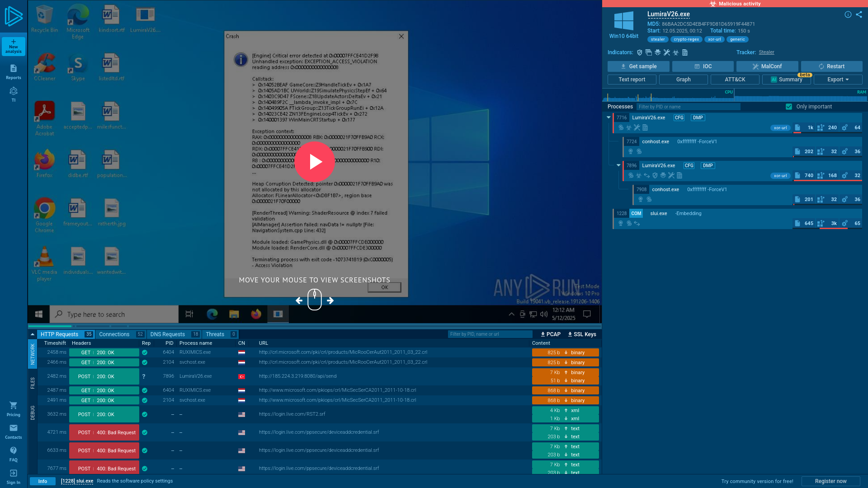The width and height of the screenshot is (868, 488).
Task: Open the ATT&CK matrix button
Action: click(x=735, y=80)
